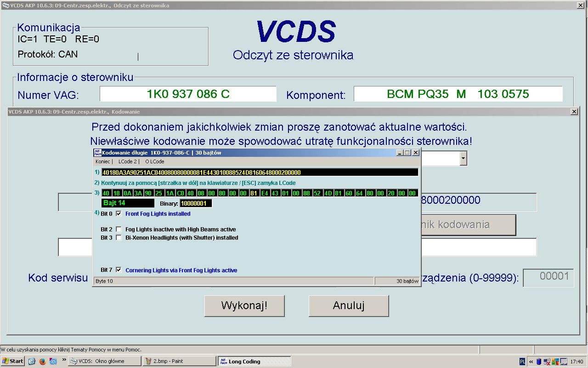Viewport: 588px width, 368px height.
Task: Click the taskbar clock showing 17:40
Action: point(577,362)
